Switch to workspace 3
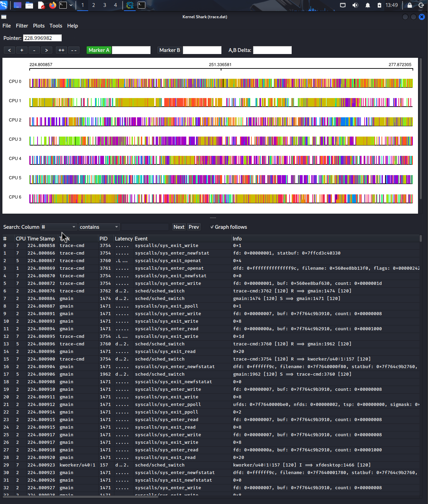Image resolution: width=428 pixels, height=504 pixels. [x=105, y=5]
